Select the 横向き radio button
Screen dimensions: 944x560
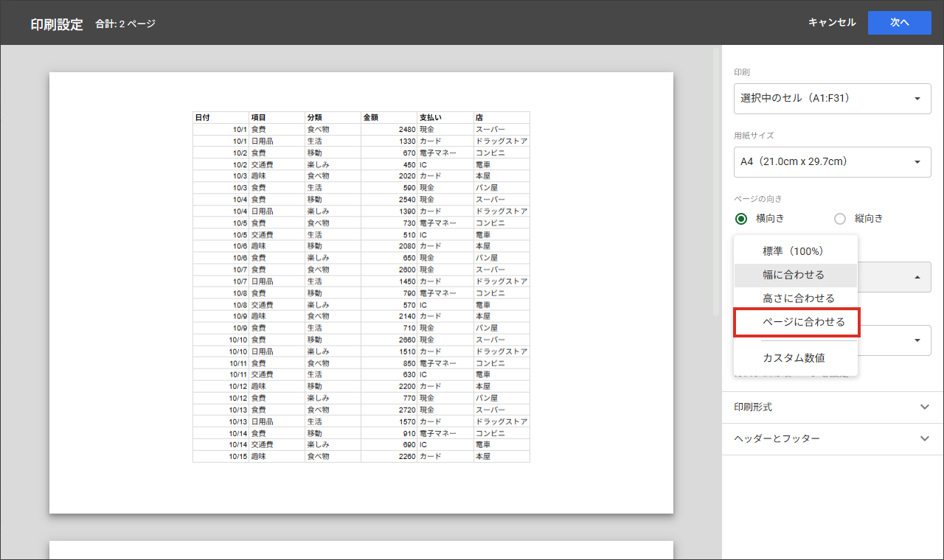click(741, 218)
